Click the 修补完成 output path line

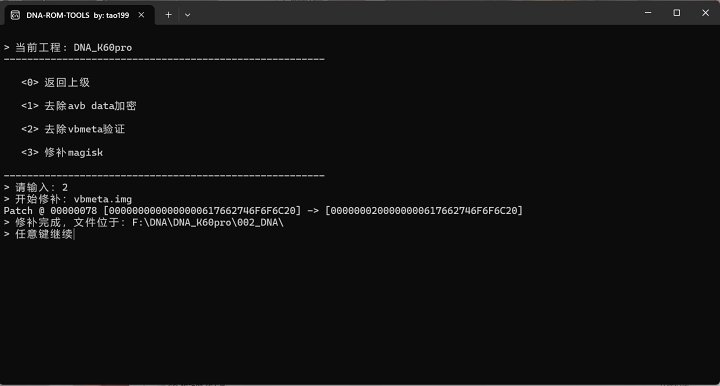[144, 223]
